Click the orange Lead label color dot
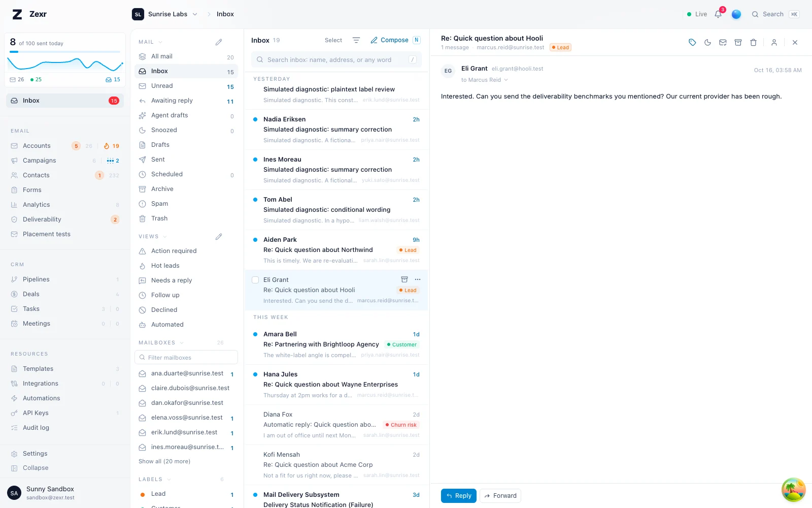Image resolution: width=812 pixels, height=508 pixels. pyautogui.click(x=143, y=494)
